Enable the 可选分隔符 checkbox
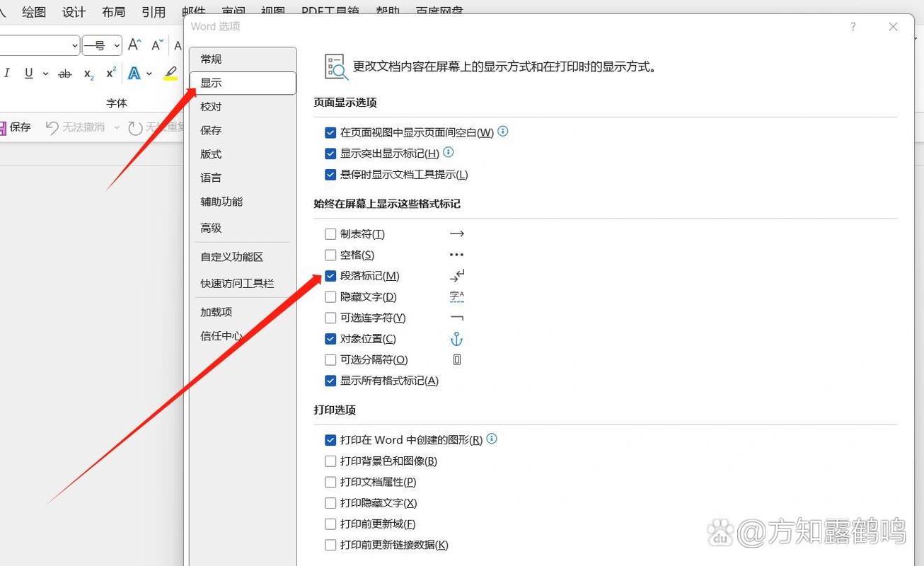 [330, 359]
